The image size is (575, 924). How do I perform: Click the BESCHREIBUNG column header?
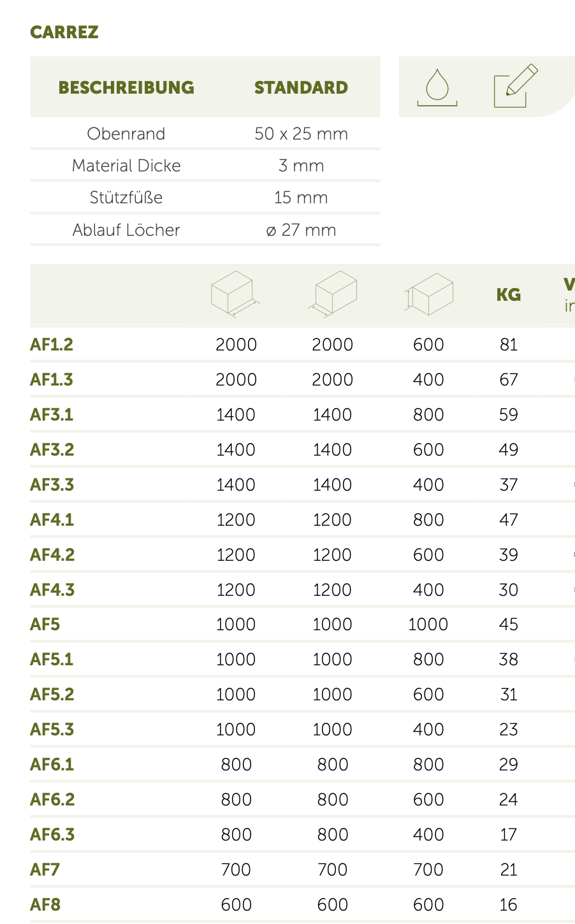[126, 87]
